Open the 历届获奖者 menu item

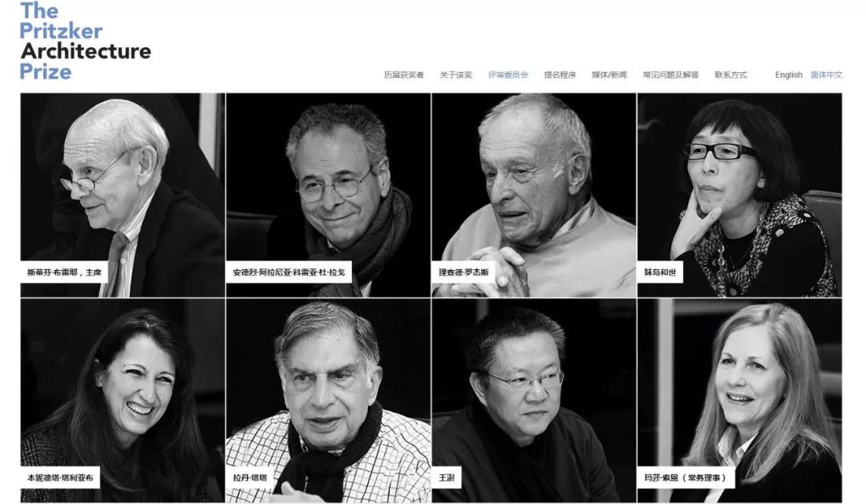click(x=403, y=75)
